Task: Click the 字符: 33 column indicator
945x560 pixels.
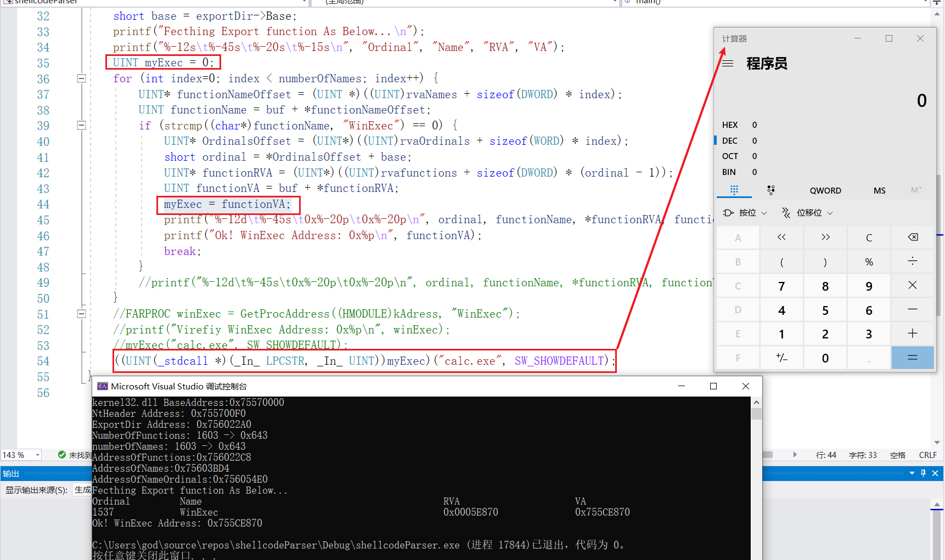Action: point(863,455)
